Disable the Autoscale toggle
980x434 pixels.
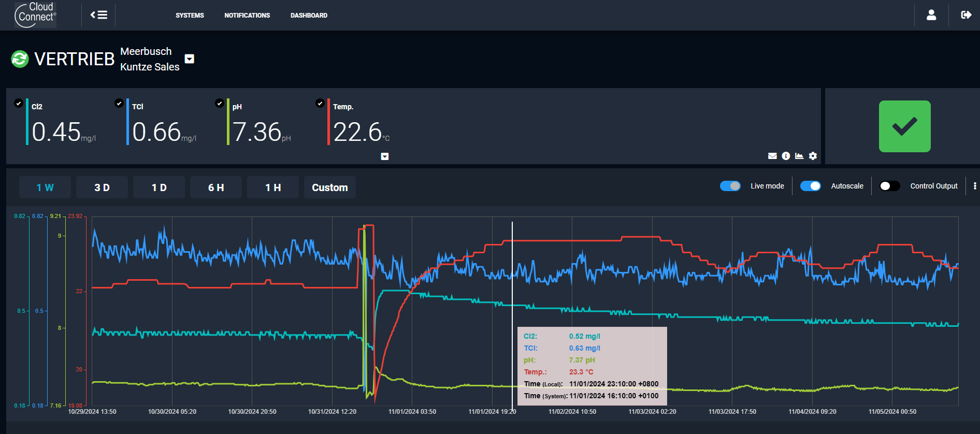click(811, 186)
